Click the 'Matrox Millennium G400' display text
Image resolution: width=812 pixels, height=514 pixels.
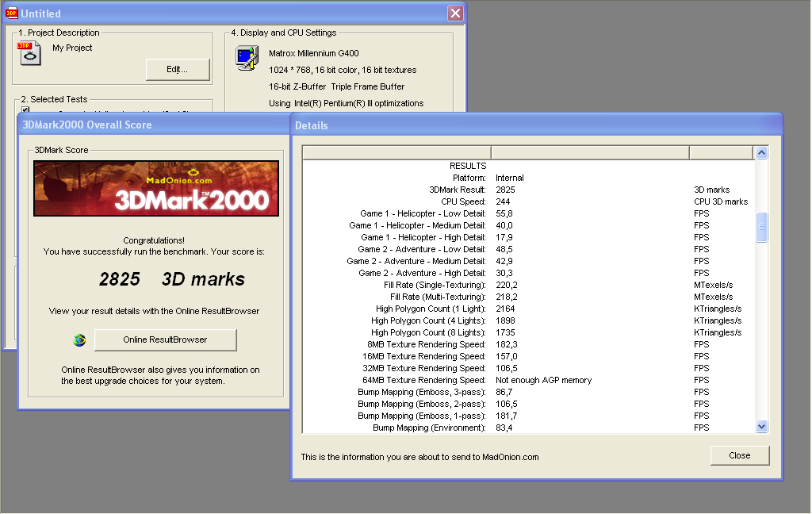[314, 53]
